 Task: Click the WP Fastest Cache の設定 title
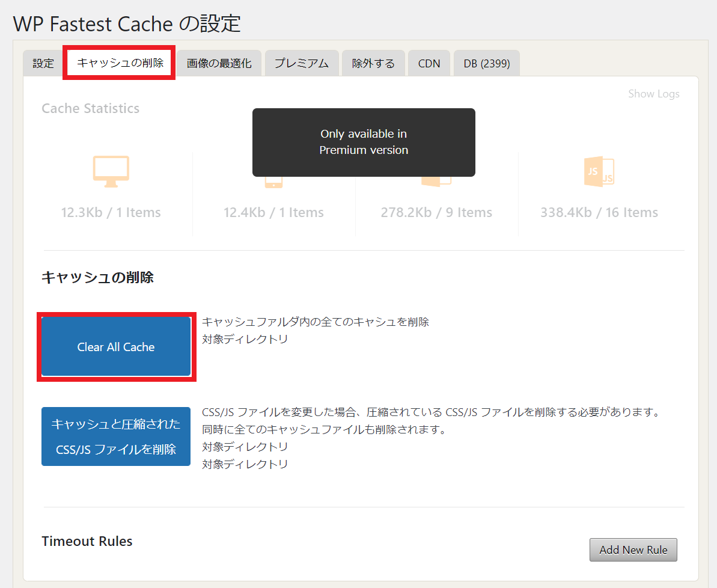pyautogui.click(x=127, y=24)
